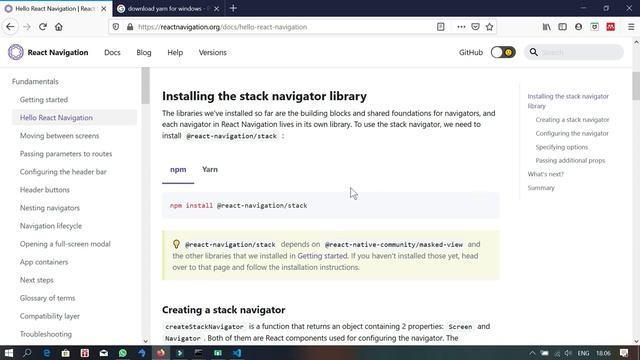Open Firefox account icon
This screenshot has width=640, height=360.
pyautogui.click(x=578, y=27)
